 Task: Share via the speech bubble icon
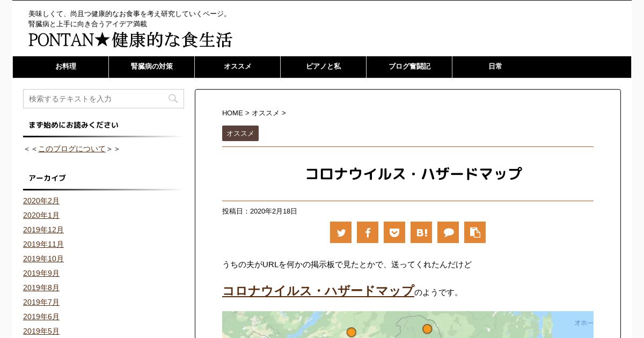coord(448,232)
